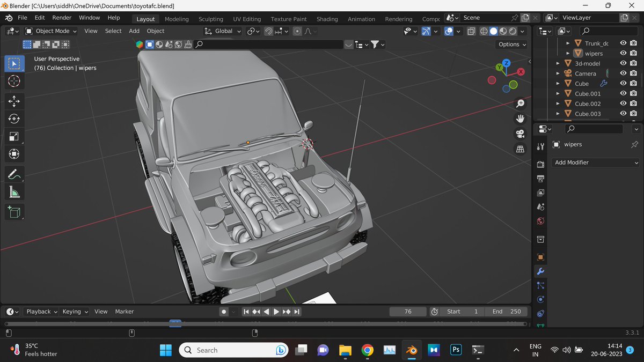Click the Blender logo menu icon
644x362 pixels.
coord(9,18)
